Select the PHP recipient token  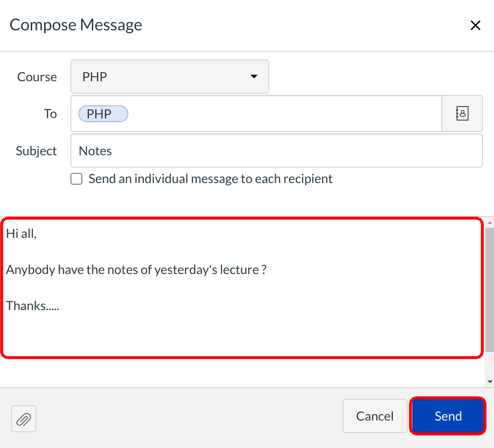(103, 114)
